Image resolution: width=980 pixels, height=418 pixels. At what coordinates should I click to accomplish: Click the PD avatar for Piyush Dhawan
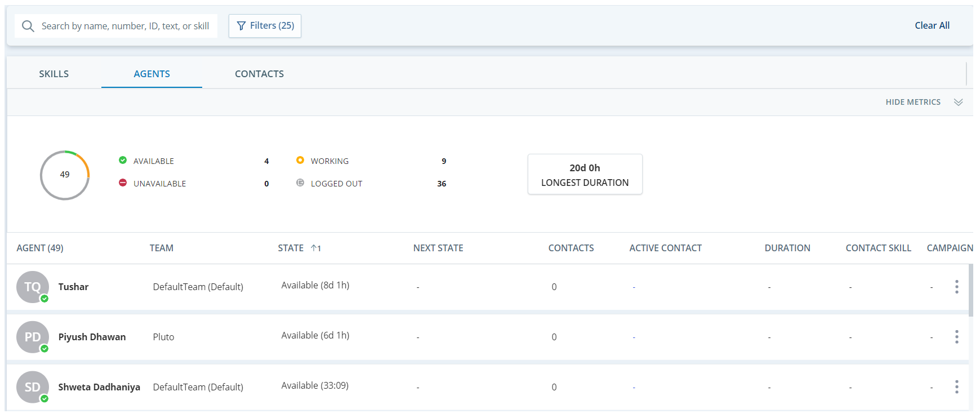click(33, 337)
